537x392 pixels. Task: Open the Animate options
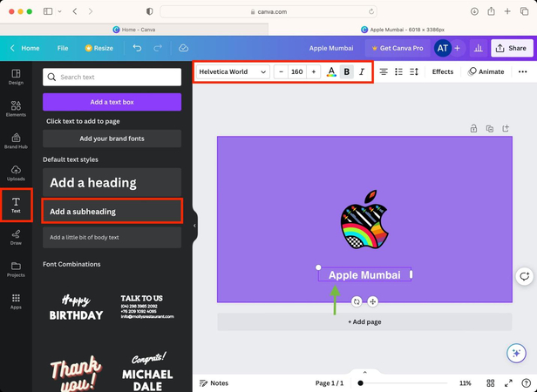coord(486,72)
